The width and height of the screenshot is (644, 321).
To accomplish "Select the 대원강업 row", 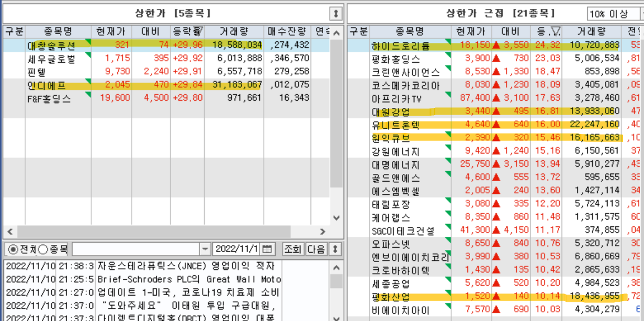I will click(495, 111).
